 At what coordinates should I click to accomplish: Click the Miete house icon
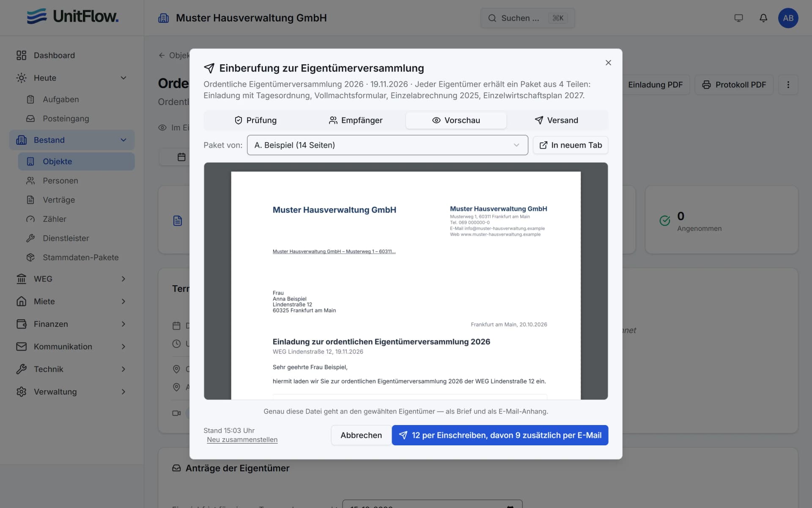tap(21, 301)
